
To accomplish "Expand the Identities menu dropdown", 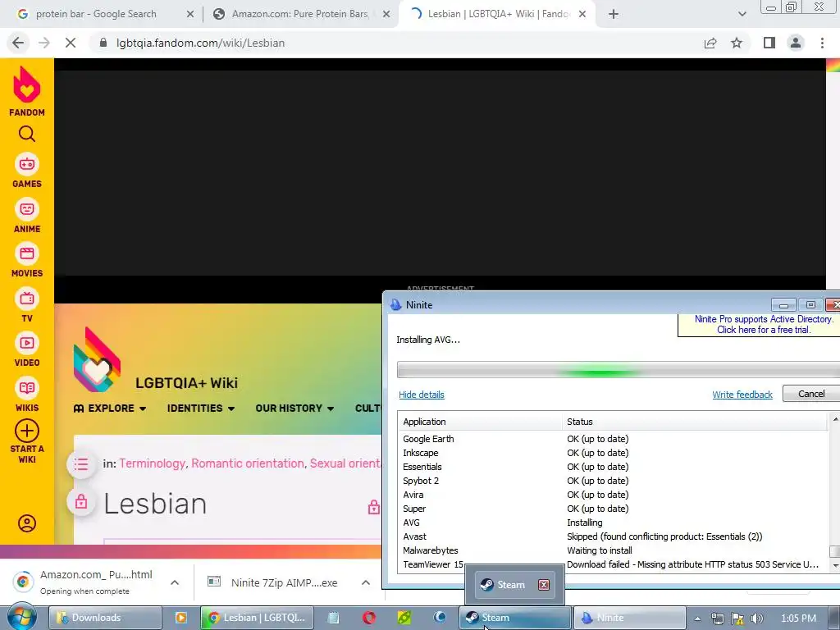I will tap(201, 409).
